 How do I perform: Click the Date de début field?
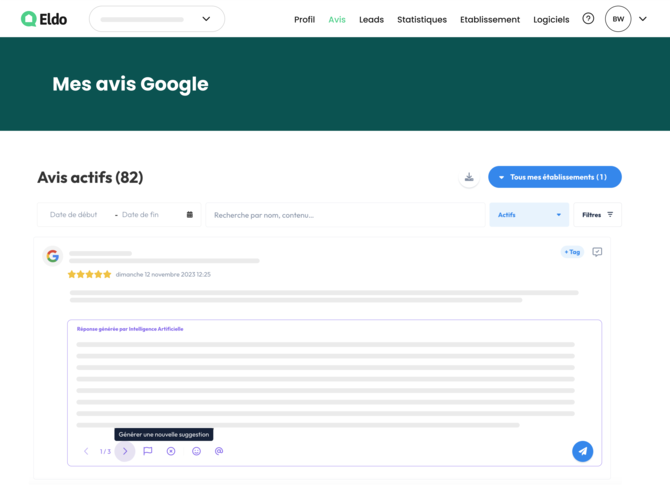73,215
